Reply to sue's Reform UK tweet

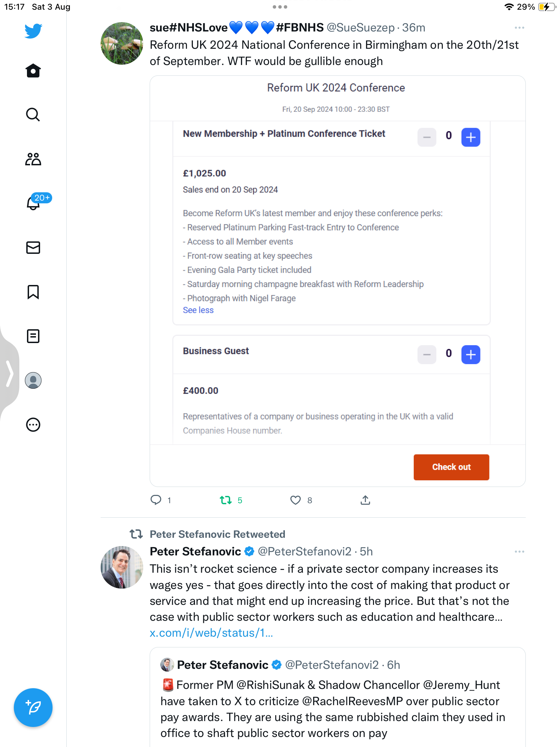(x=156, y=500)
